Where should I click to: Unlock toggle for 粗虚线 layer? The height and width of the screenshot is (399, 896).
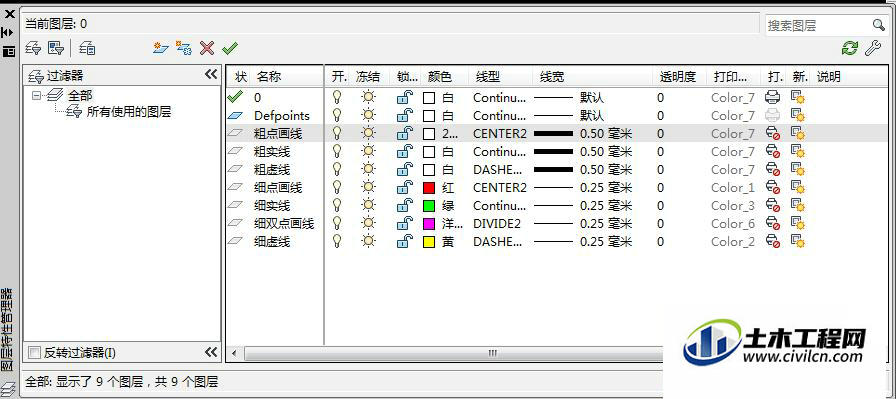click(405, 170)
